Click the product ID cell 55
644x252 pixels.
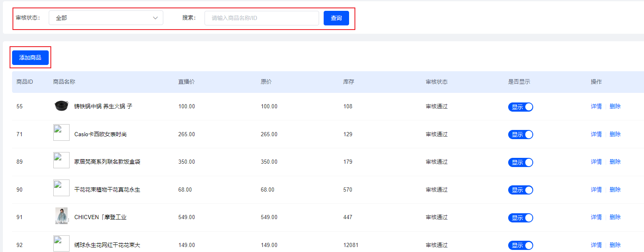20,106
